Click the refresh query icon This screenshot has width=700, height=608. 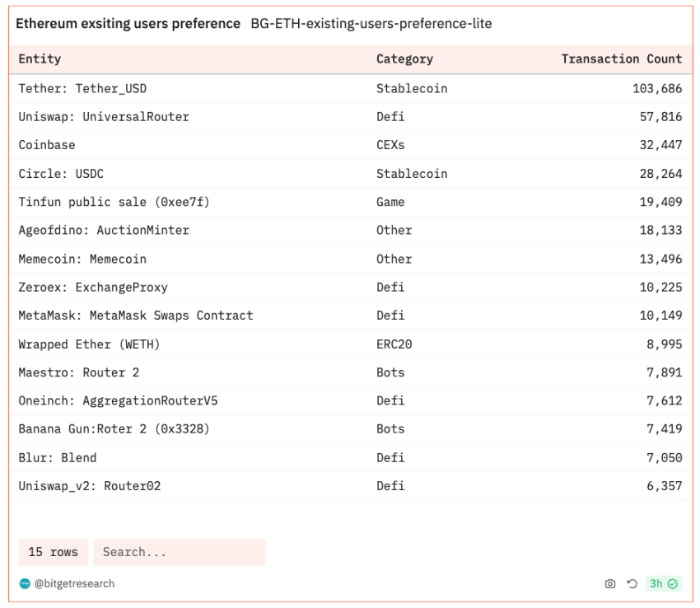coord(632,584)
